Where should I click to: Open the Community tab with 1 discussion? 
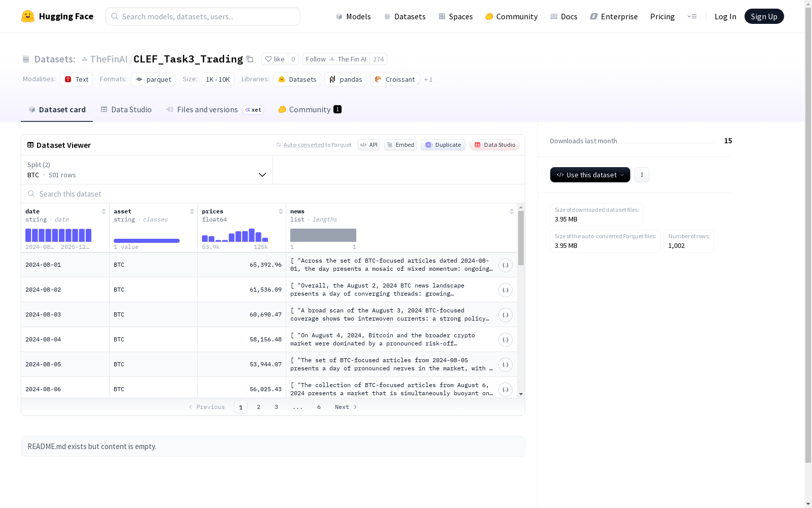tap(310, 110)
